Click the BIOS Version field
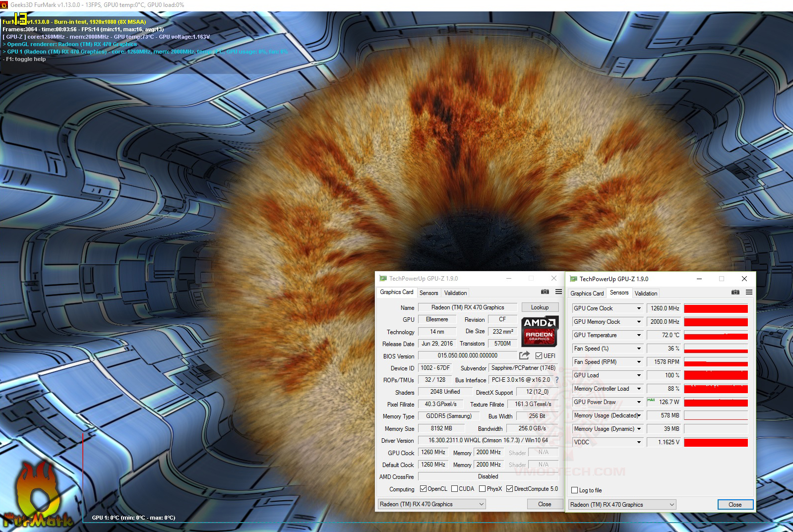The image size is (793, 532). point(468,355)
